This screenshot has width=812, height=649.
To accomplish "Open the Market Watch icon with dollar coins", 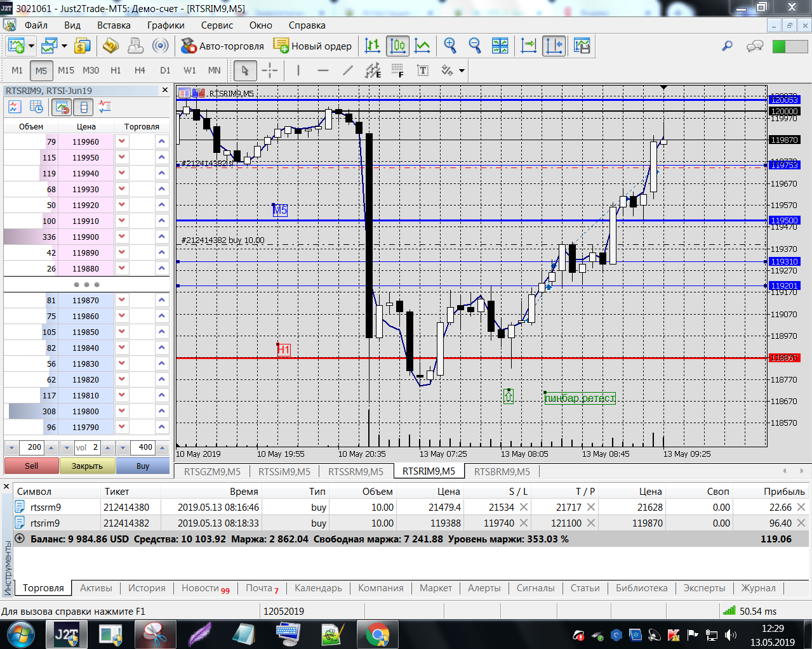I will pos(83,46).
